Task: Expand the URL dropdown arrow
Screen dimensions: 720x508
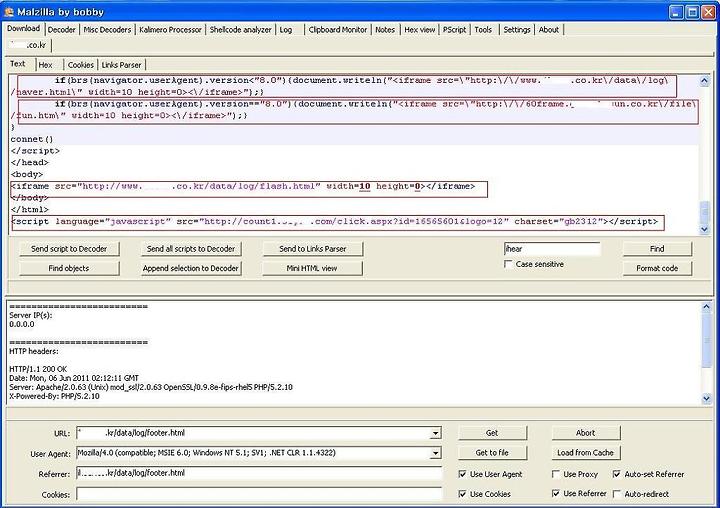Action: [x=435, y=433]
